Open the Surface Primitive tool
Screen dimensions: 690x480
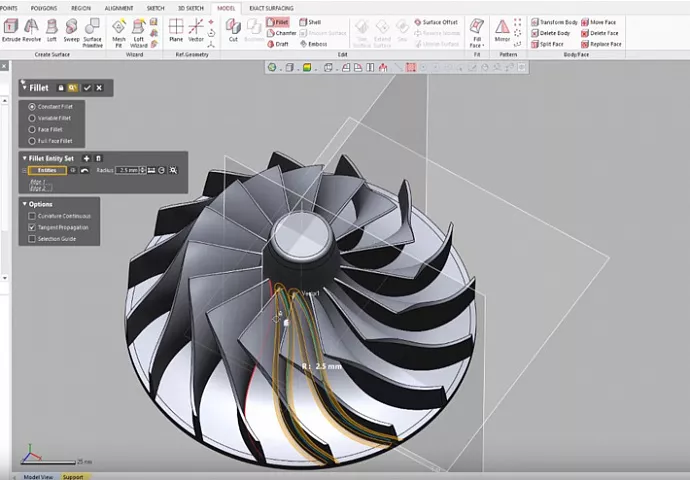pos(92,33)
